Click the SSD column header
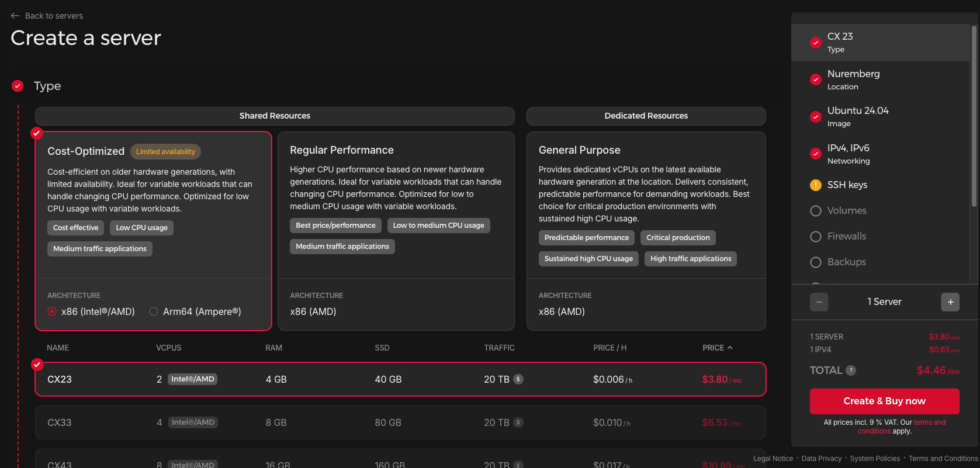 [382, 348]
